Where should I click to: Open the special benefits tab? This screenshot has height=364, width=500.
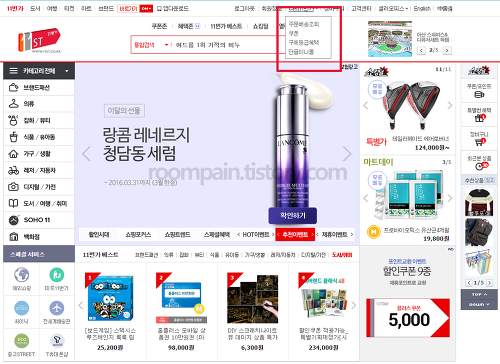click(x=217, y=235)
